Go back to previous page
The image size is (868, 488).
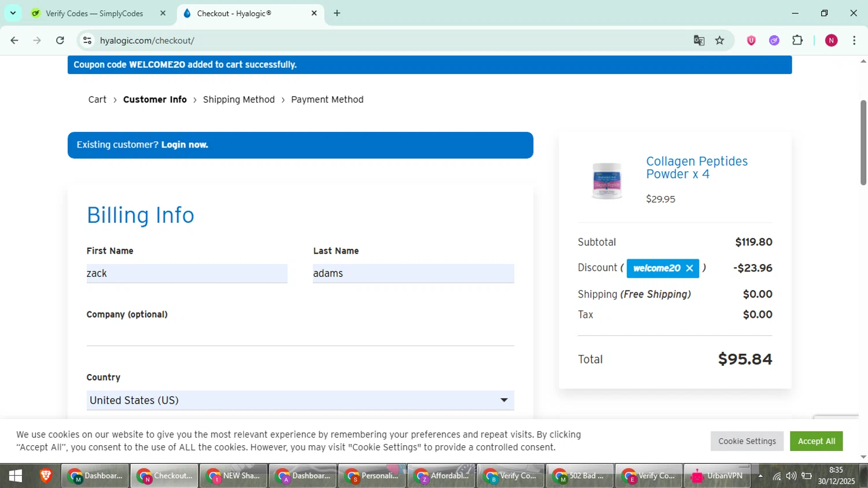[x=14, y=41]
